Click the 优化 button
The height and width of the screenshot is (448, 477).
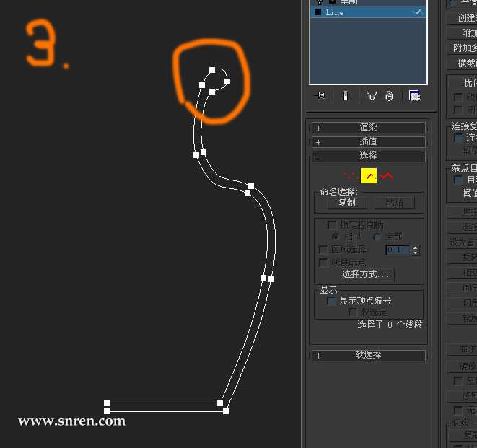(x=465, y=82)
